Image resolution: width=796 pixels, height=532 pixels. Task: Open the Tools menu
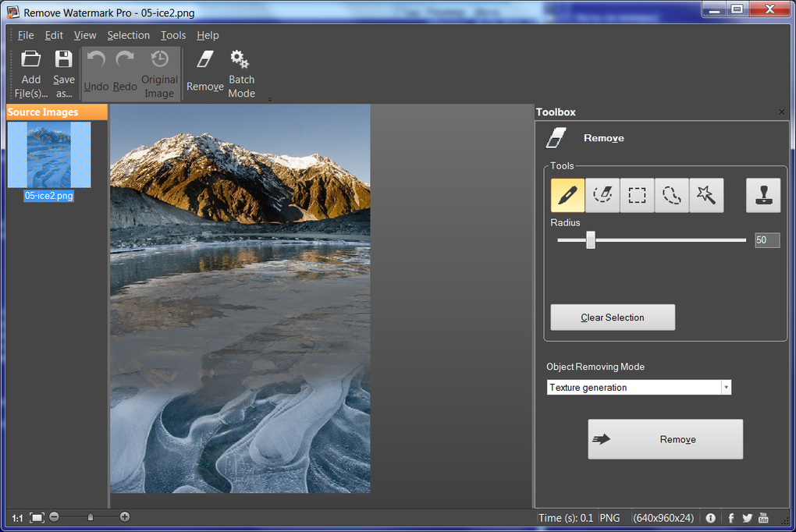click(172, 35)
